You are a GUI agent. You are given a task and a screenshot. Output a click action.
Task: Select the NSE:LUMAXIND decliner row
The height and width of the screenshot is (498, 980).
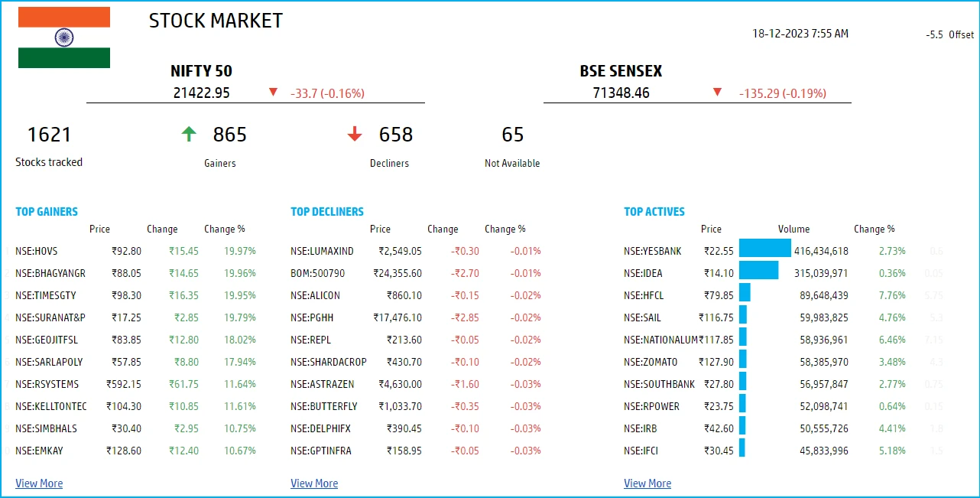pyautogui.click(x=416, y=251)
